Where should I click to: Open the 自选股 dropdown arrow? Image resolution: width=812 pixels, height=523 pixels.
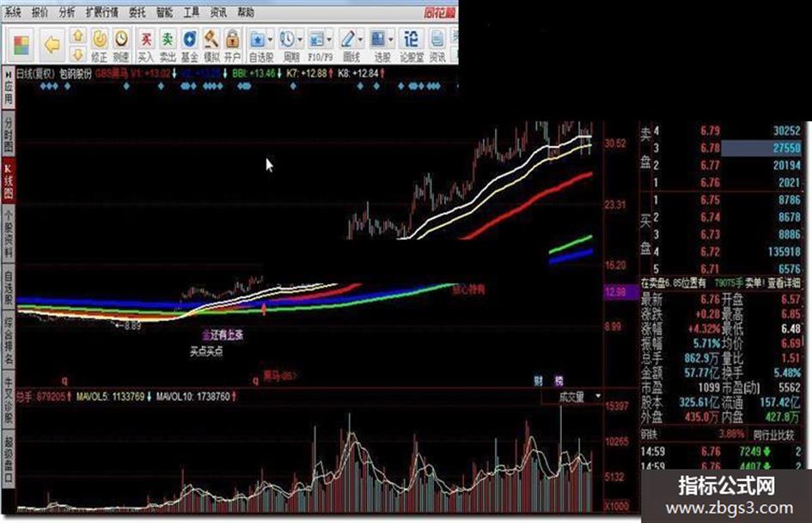click(x=270, y=40)
